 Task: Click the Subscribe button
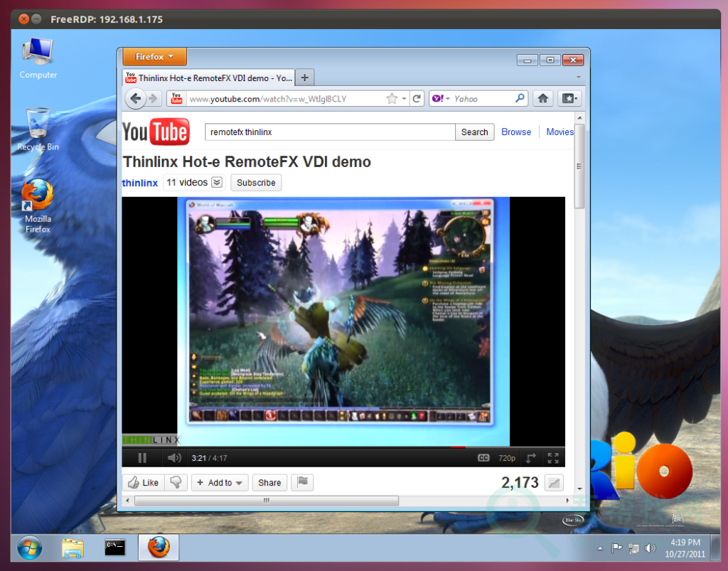point(256,183)
